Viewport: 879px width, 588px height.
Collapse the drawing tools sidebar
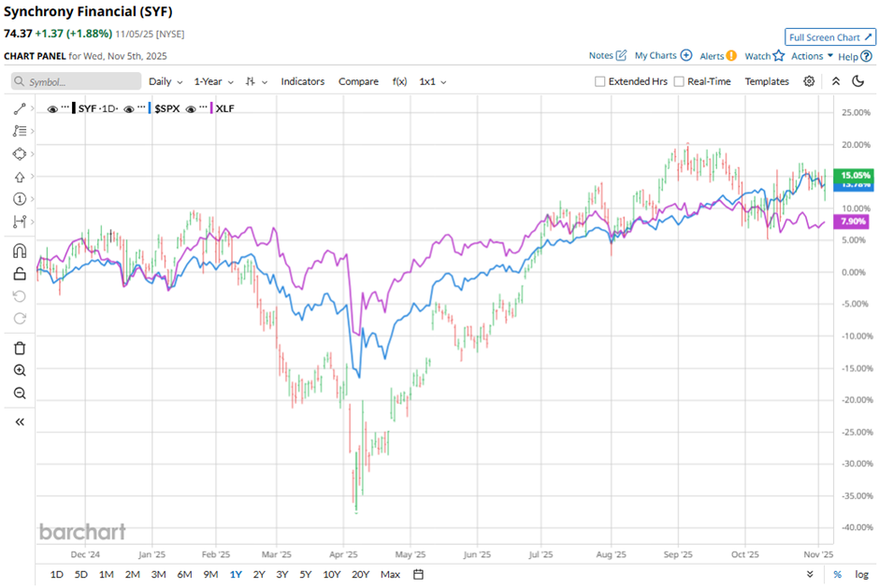click(x=20, y=422)
